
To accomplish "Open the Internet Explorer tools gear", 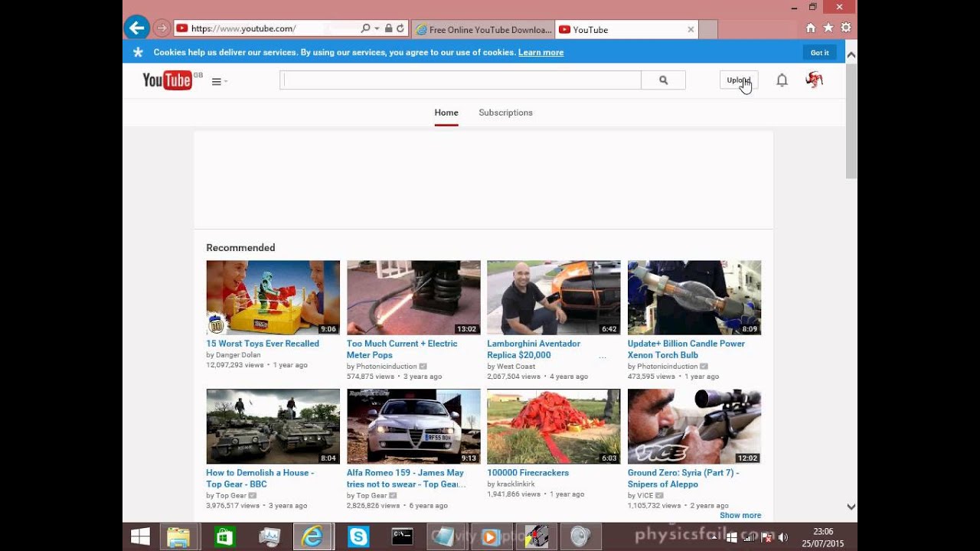I will tap(846, 28).
